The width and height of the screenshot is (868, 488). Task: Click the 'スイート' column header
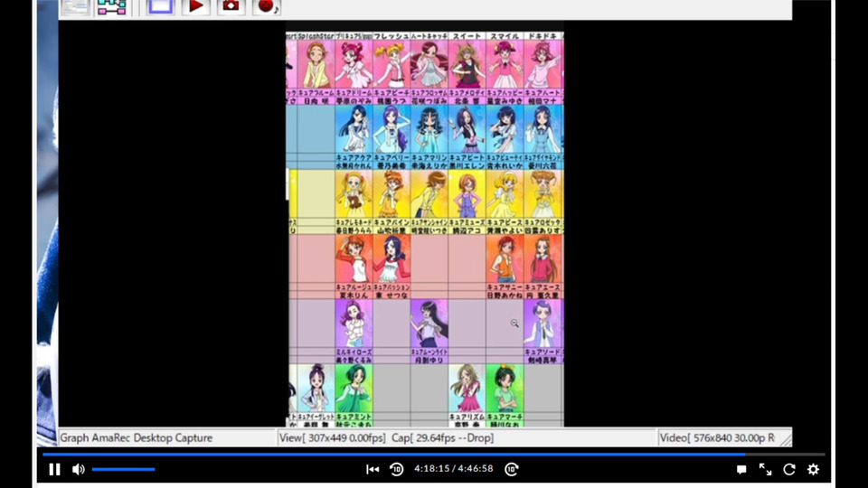(467, 36)
